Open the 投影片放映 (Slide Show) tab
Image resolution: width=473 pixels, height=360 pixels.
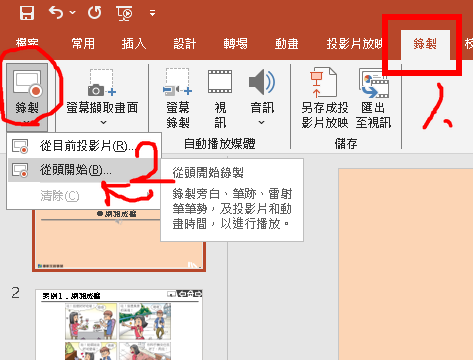pyautogui.click(x=354, y=43)
